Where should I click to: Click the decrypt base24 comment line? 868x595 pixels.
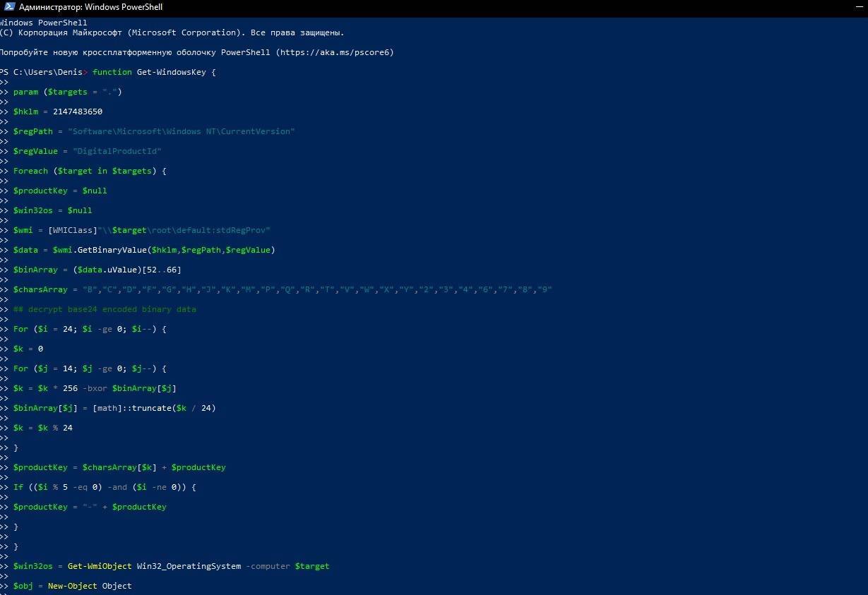click(105, 309)
